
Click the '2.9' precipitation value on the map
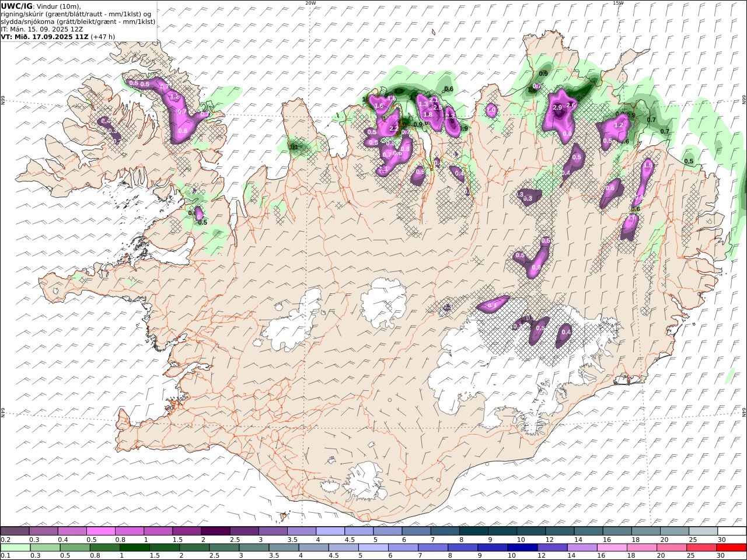click(x=557, y=107)
